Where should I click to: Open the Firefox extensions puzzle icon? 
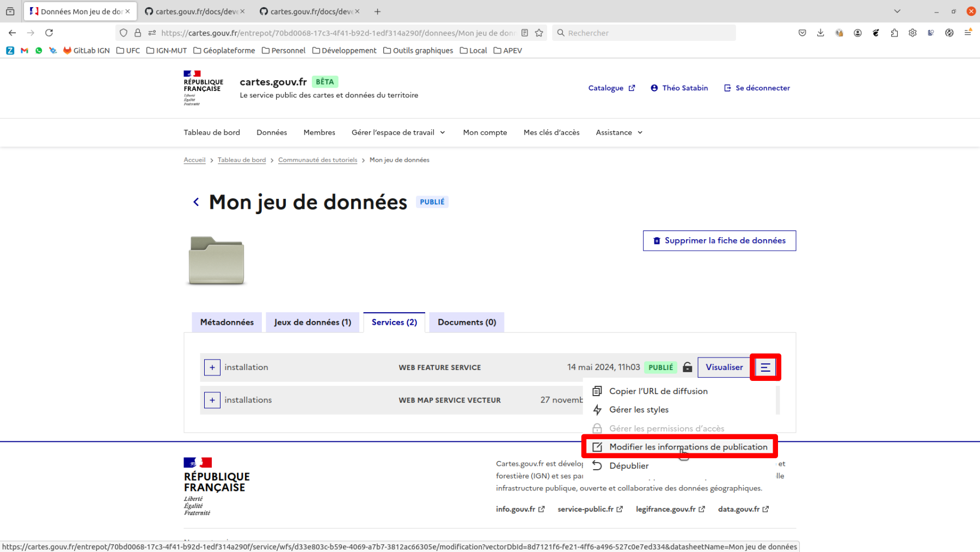[x=894, y=33]
